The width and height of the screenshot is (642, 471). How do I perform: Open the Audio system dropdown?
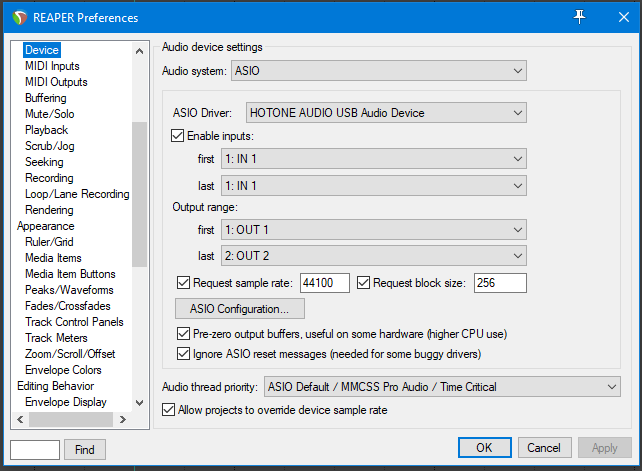378,71
